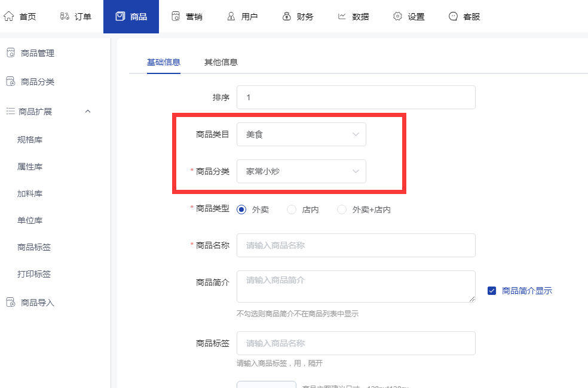Click the shopping bag icon in 商品 tab

(120, 17)
